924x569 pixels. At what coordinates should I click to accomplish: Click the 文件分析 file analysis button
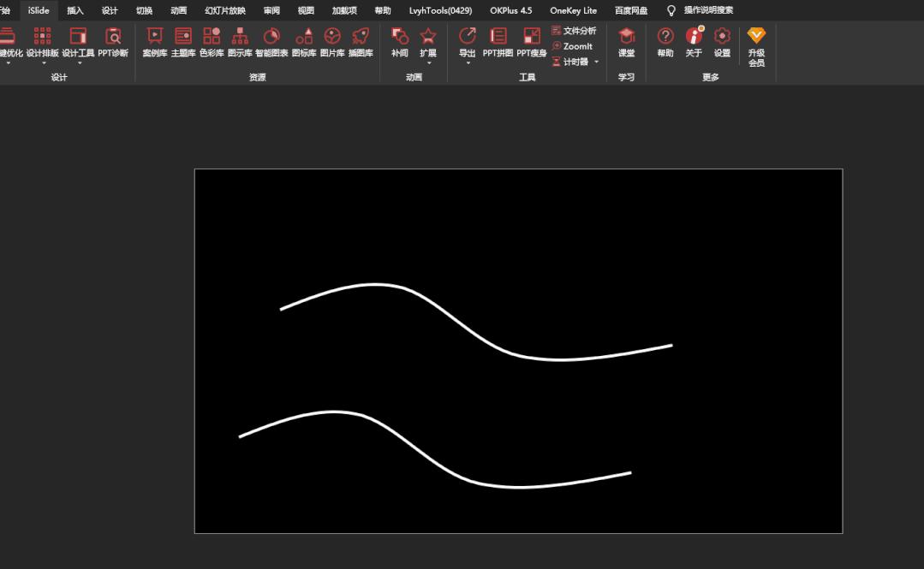click(574, 31)
